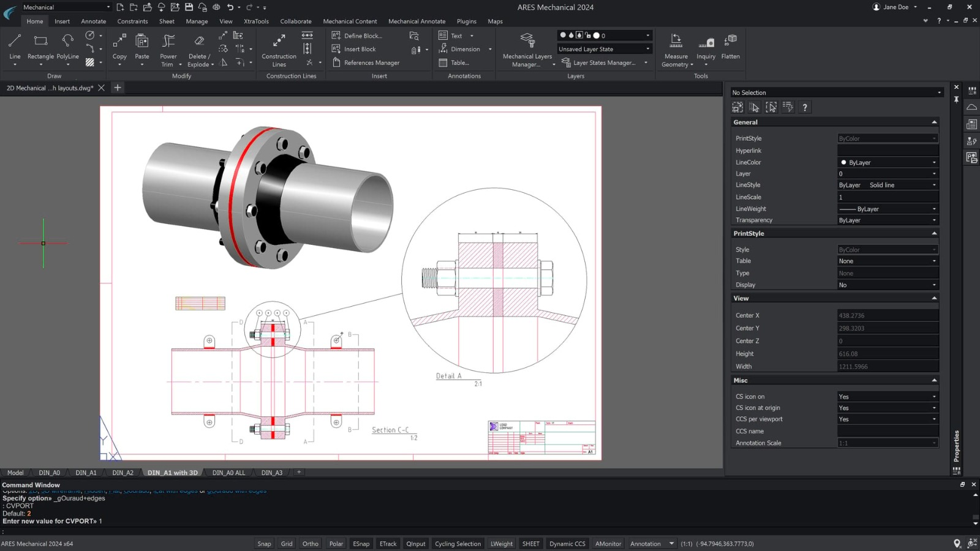This screenshot has width=980, height=551.
Task: Toggle Snap in the status bar
Action: click(x=264, y=544)
